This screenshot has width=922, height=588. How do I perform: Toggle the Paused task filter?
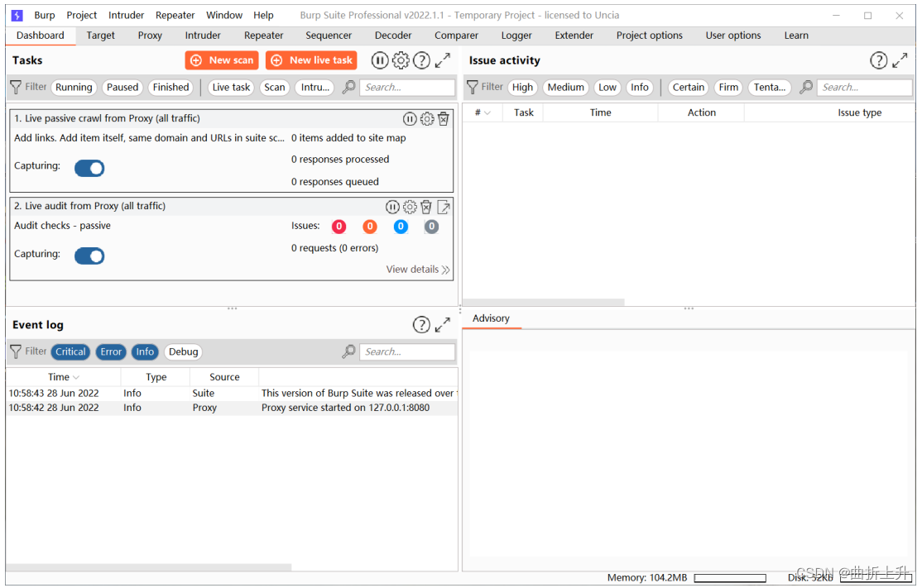click(x=122, y=88)
